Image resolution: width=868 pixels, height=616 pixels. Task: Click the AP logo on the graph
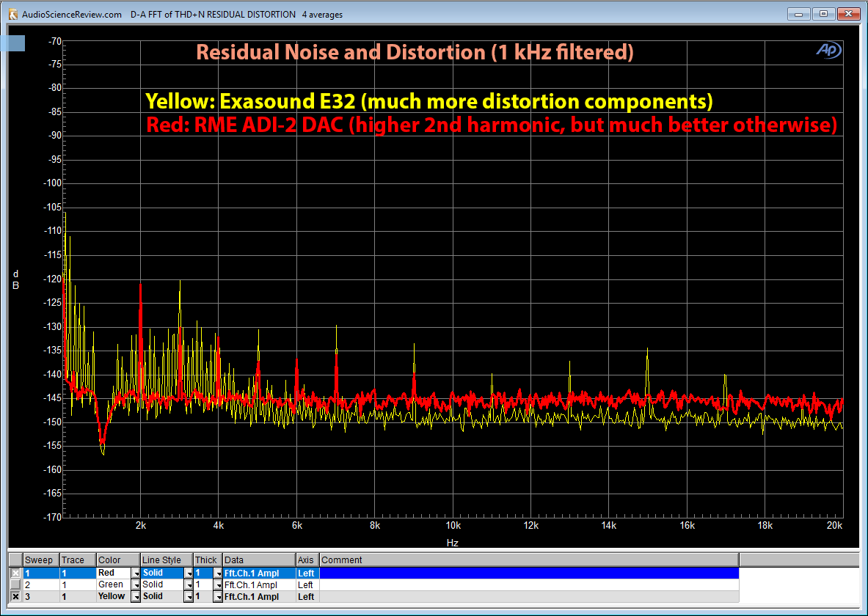828,51
